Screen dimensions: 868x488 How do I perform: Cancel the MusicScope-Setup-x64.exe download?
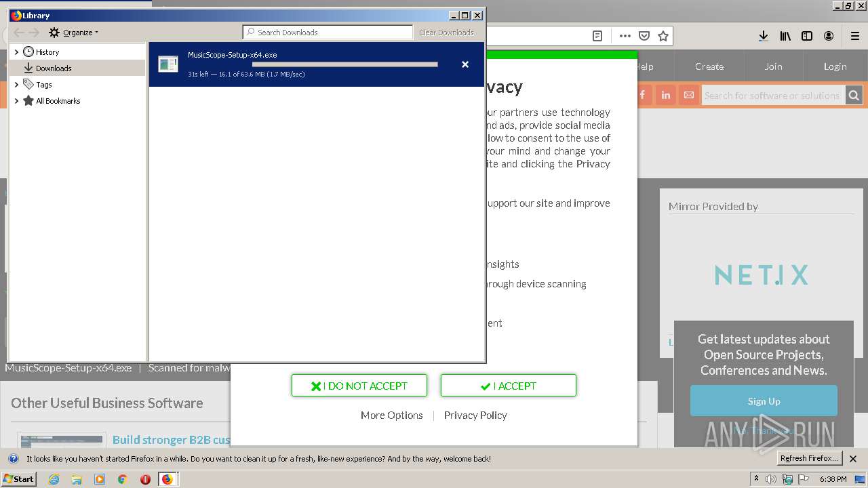[x=465, y=64]
